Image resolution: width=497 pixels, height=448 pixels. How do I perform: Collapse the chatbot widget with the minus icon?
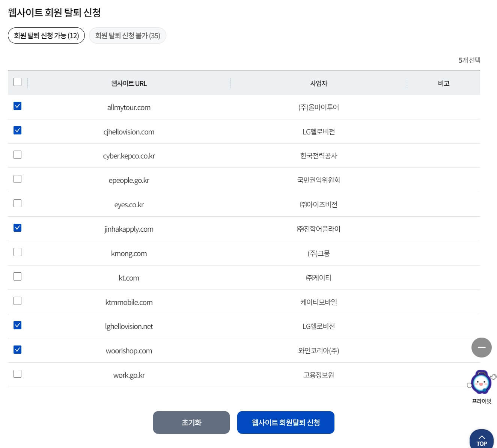pos(481,347)
